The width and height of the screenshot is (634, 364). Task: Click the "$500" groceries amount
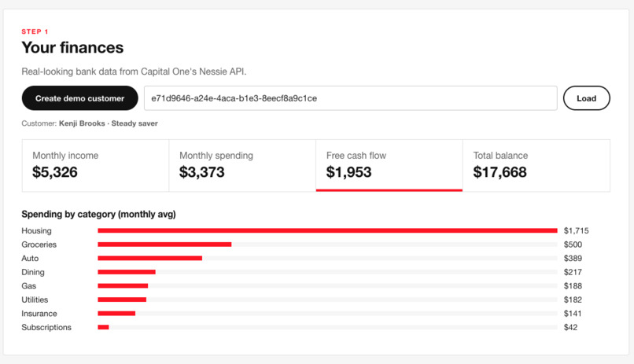(x=573, y=245)
